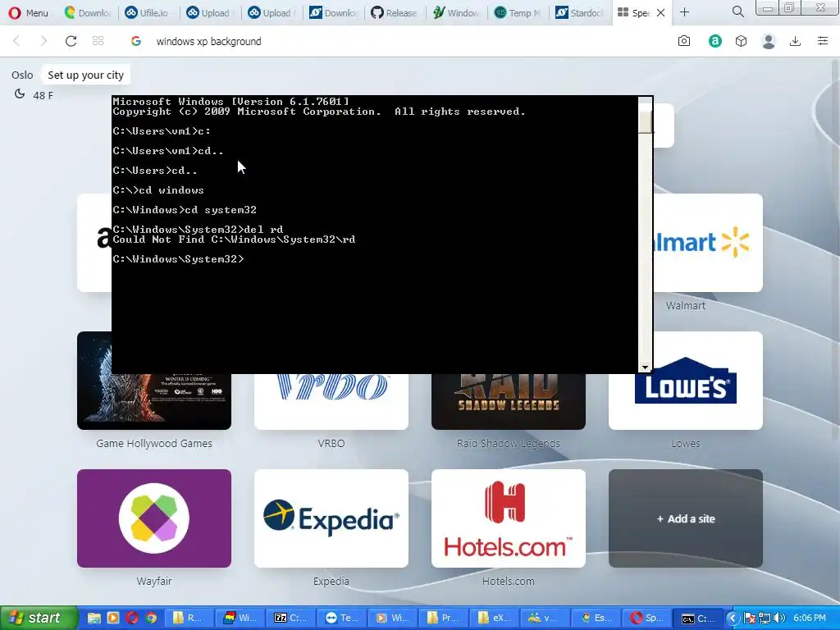Click the 'C:\Windows>cd system32' line
The height and width of the screenshot is (630, 840).
[185, 210]
